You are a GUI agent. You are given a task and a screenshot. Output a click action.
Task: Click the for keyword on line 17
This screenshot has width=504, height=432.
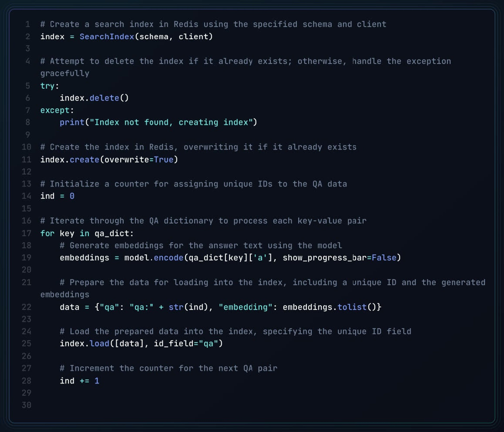(47, 233)
